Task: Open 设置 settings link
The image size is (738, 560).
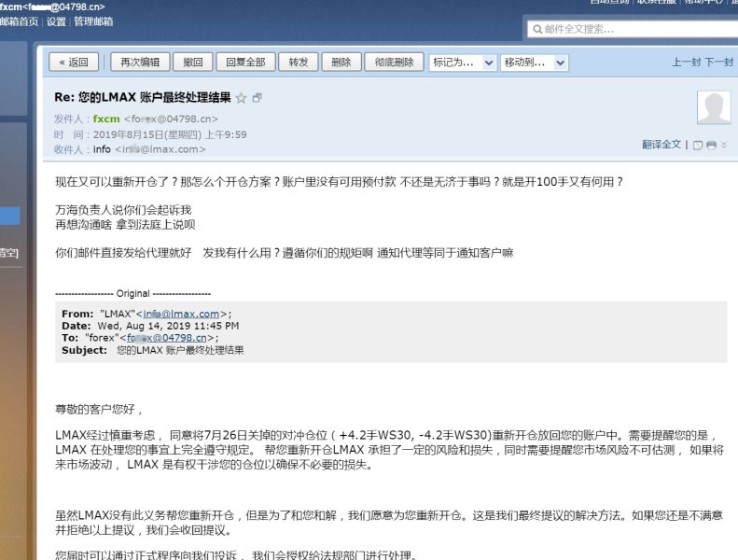Action: click(56, 21)
